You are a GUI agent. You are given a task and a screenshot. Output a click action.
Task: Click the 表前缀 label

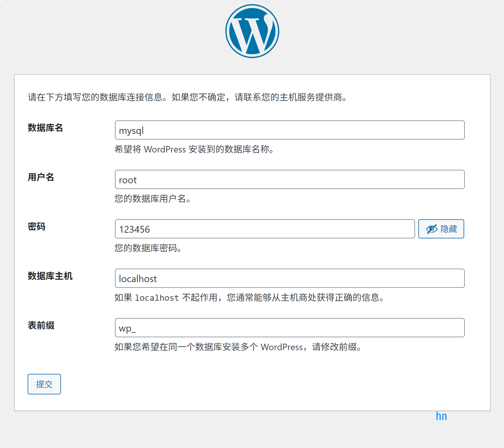point(41,325)
